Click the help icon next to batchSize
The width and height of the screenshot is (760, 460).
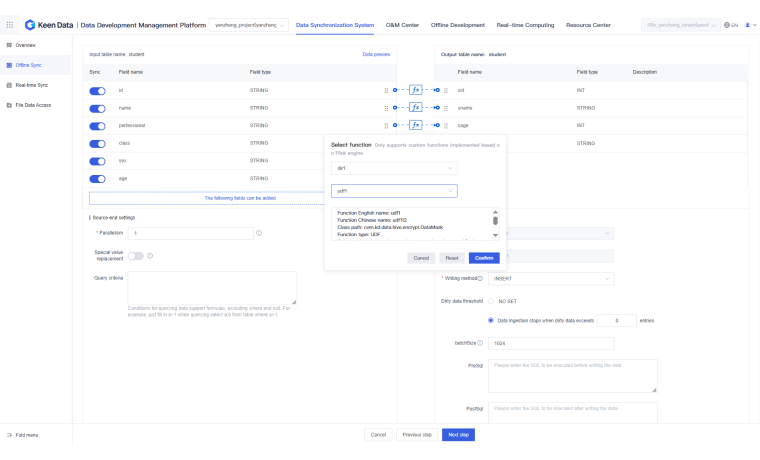point(480,342)
